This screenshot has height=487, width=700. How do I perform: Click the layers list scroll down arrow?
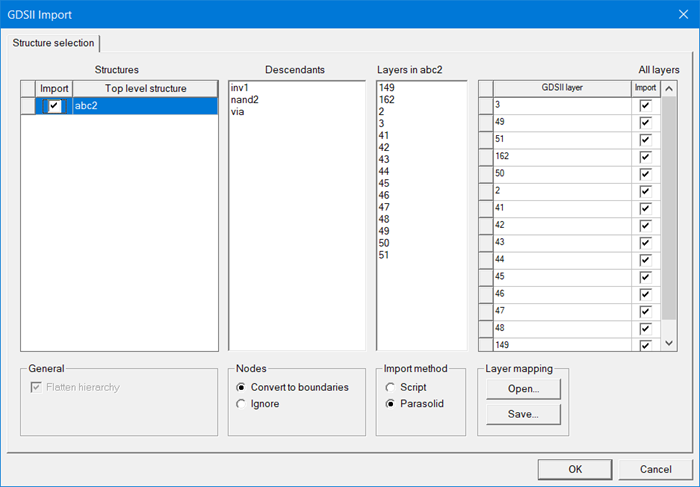tap(669, 343)
